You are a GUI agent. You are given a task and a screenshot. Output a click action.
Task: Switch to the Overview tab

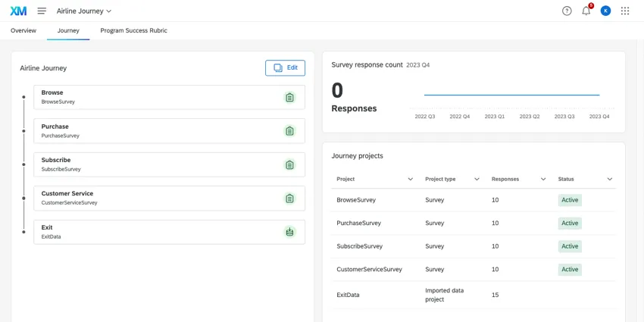pyautogui.click(x=23, y=30)
